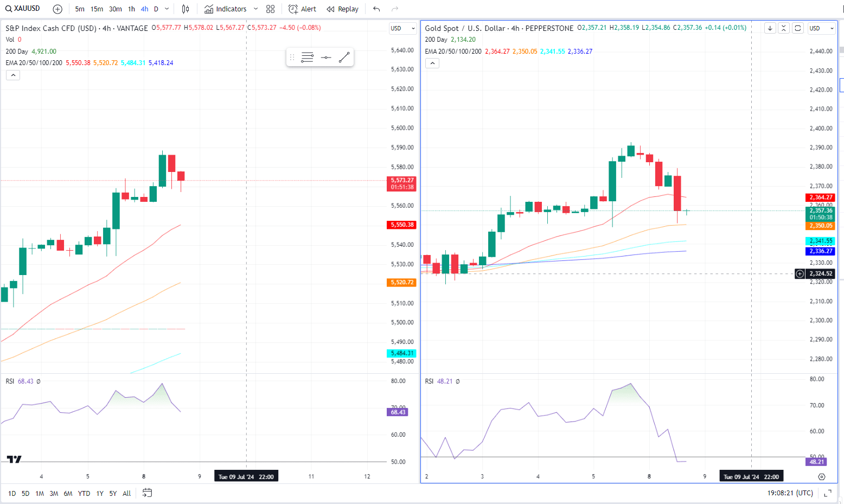Open the Indicators dialog

[x=226, y=9]
